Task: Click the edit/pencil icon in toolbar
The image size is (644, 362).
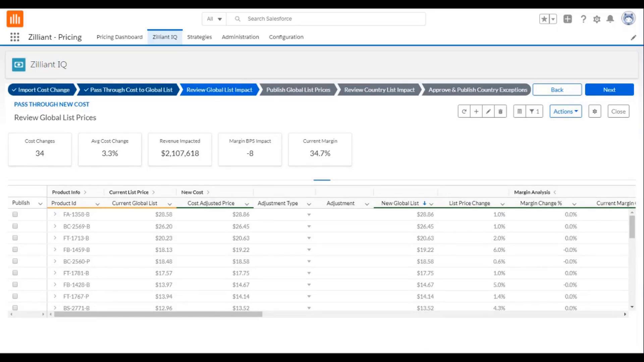Action: (488, 111)
